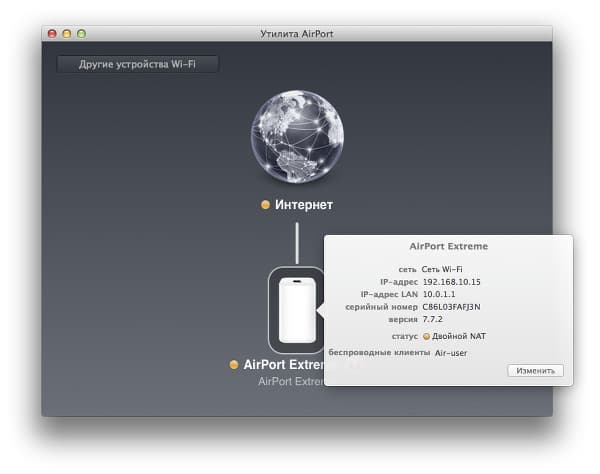Open Другие устройства Wi-Fi list
The width and height of the screenshot is (600, 474).
(137, 64)
